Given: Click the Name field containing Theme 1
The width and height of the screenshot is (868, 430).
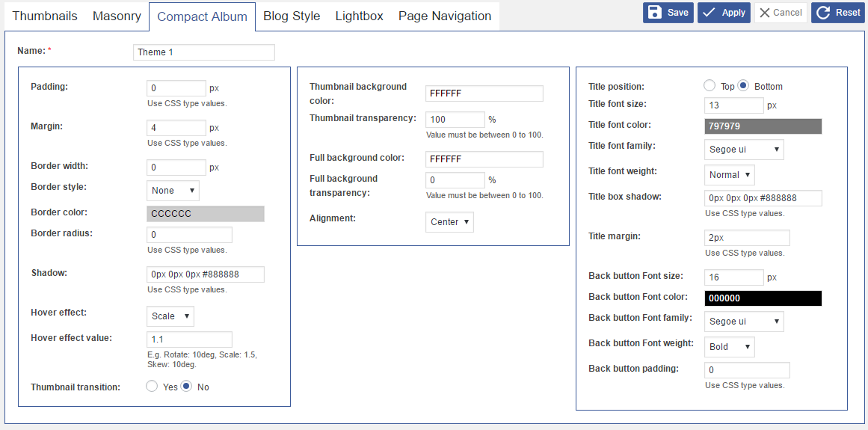Looking at the screenshot, I should pos(203,52).
